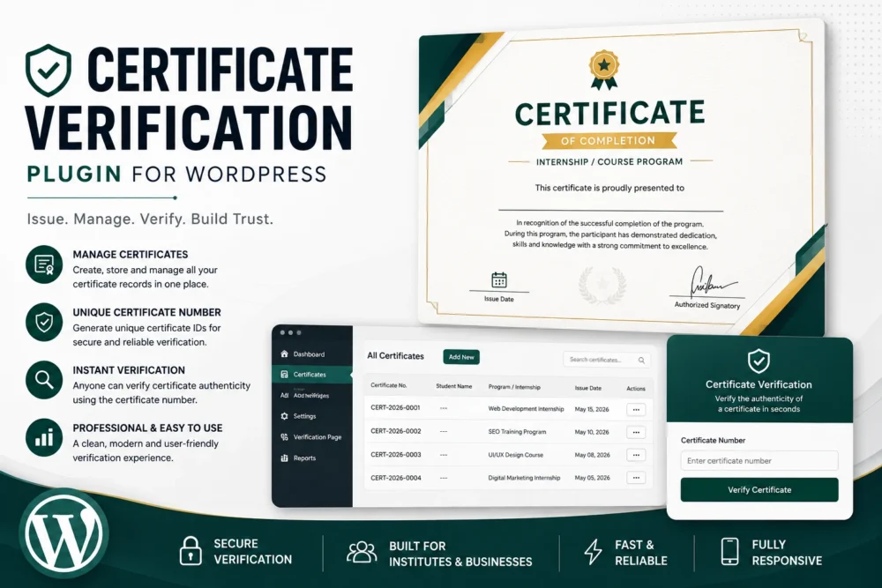
Task: Open actions menu for CERT-2026-0004
Action: 636,478
